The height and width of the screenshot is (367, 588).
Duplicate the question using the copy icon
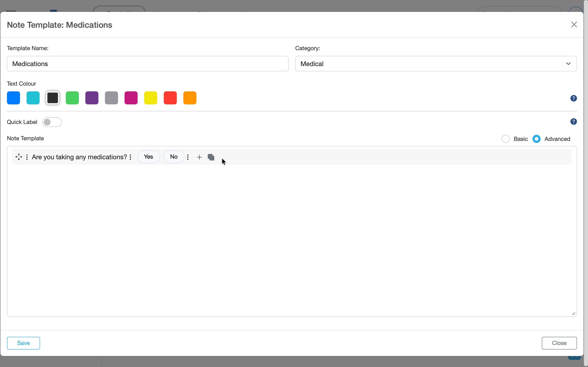click(211, 157)
